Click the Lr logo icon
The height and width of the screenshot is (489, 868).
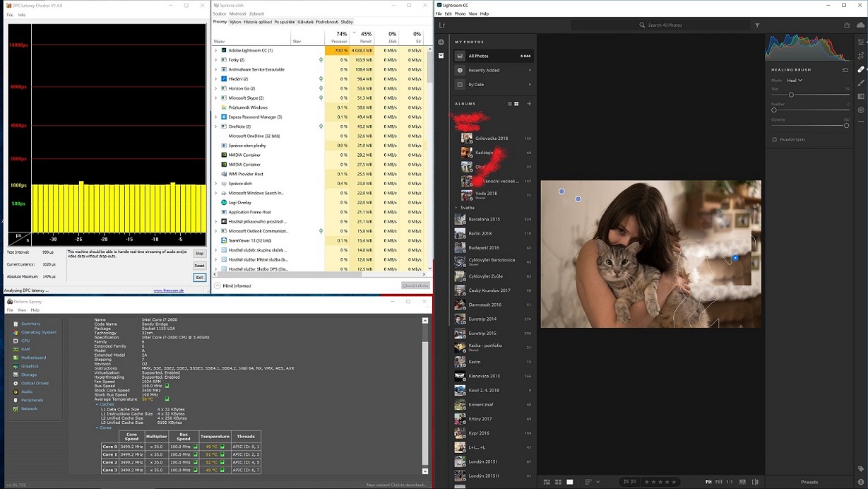coord(442,25)
